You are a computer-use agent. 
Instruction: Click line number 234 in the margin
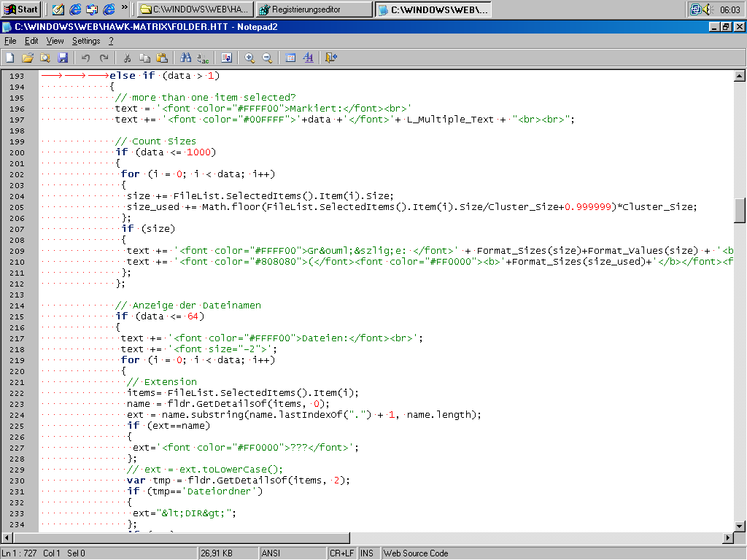pos(17,525)
